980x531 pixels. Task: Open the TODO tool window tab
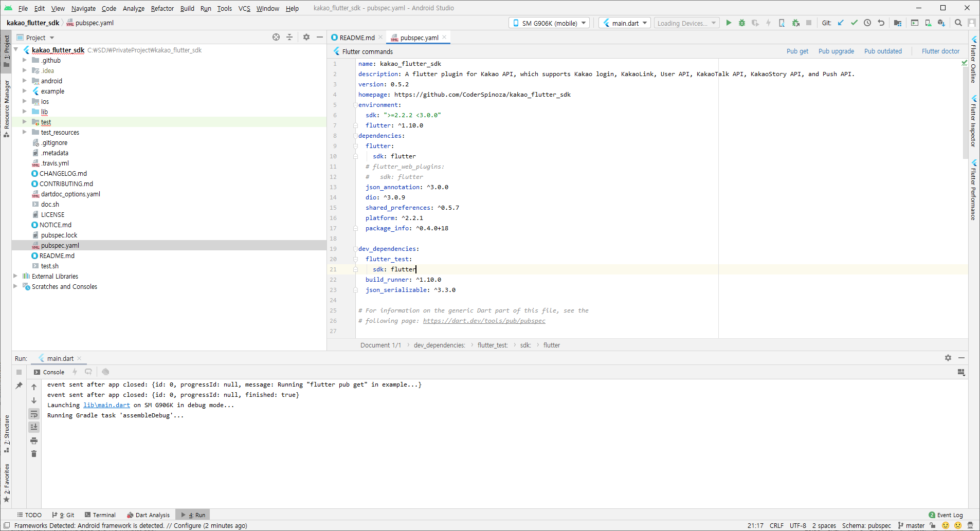(x=29, y=515)
